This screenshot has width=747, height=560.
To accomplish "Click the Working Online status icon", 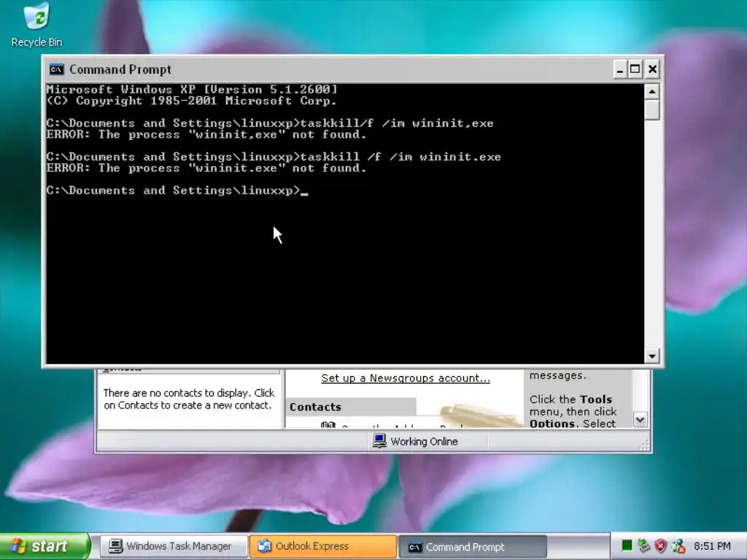I will tap(379, 441).
